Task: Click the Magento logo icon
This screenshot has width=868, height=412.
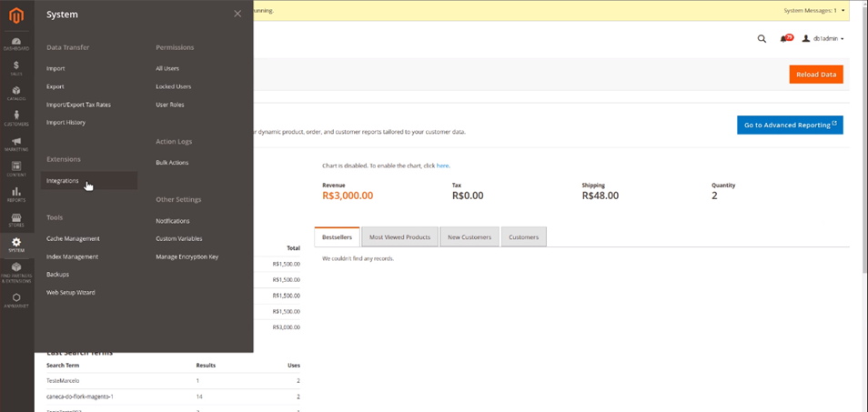Action: click(16, 17)
